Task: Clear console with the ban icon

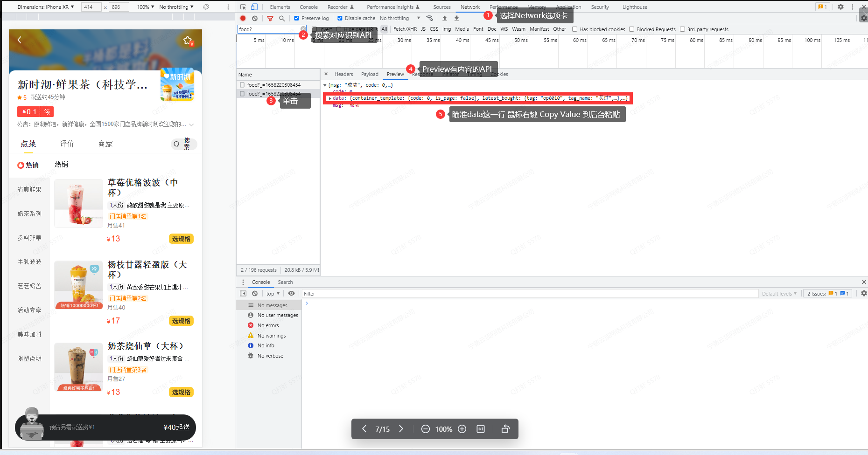Action: [255, 293]
